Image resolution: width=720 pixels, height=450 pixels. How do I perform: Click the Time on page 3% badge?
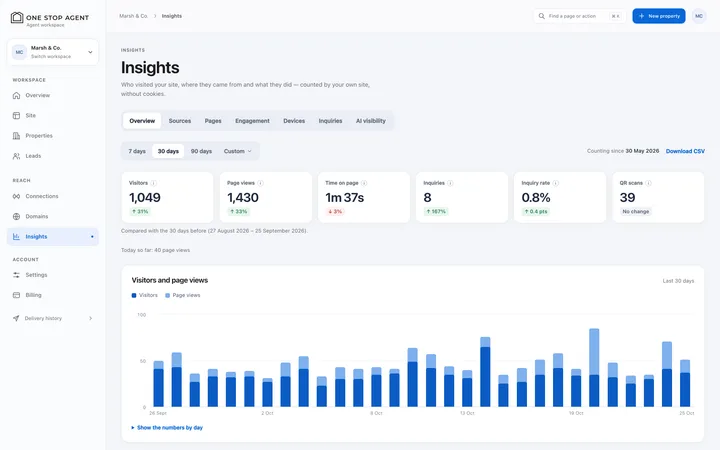[335, 212]
